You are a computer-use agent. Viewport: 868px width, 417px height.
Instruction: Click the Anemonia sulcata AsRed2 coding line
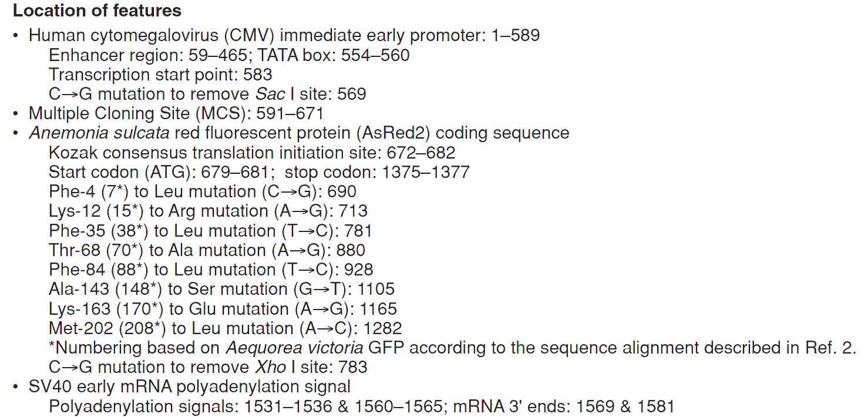299,133
